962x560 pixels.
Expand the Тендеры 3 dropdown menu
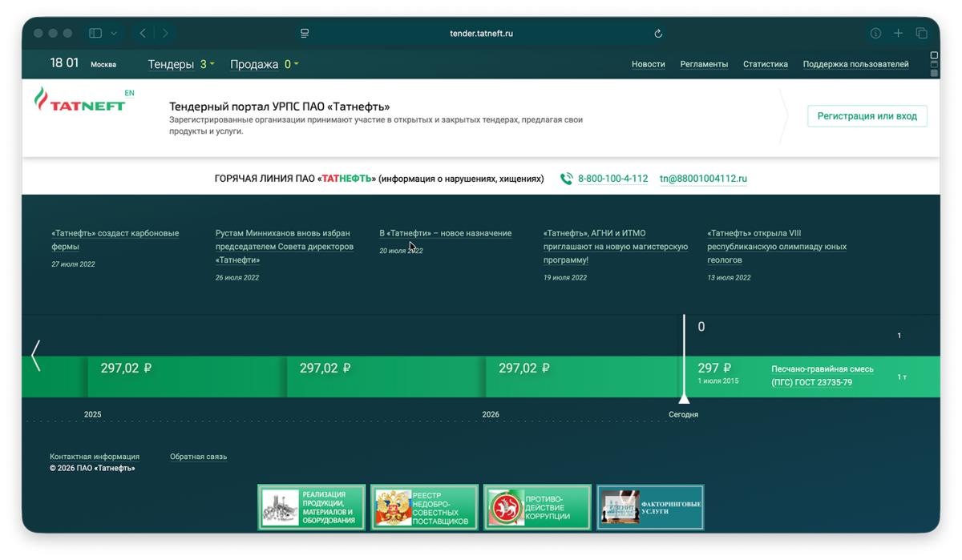(181, 64)
